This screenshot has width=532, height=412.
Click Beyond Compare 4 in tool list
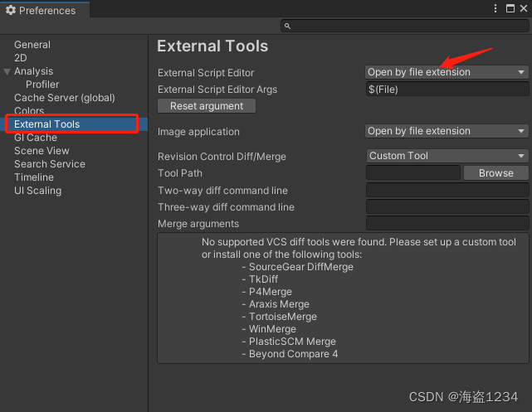(x=294, y=354)
